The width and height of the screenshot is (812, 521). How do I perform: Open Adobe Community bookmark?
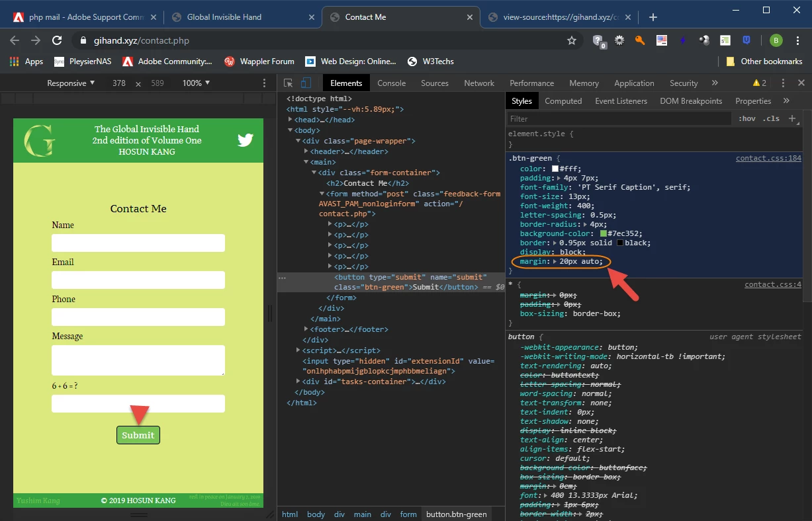[x=167, y=61]
